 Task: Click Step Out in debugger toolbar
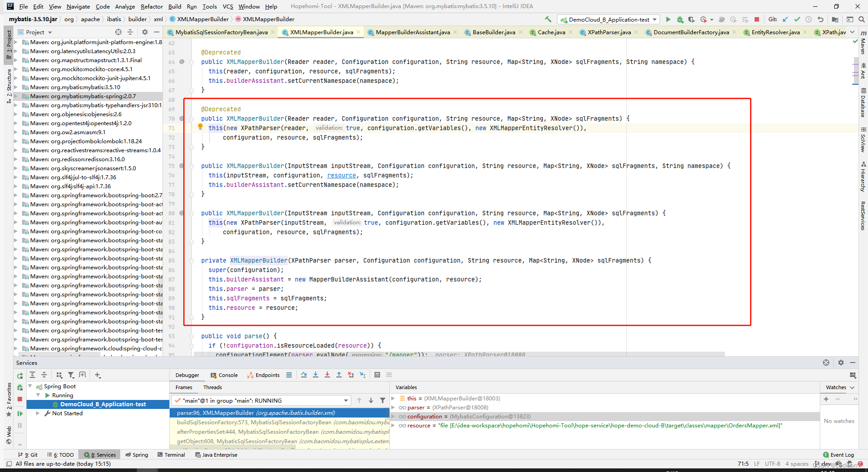click(339, 375)
